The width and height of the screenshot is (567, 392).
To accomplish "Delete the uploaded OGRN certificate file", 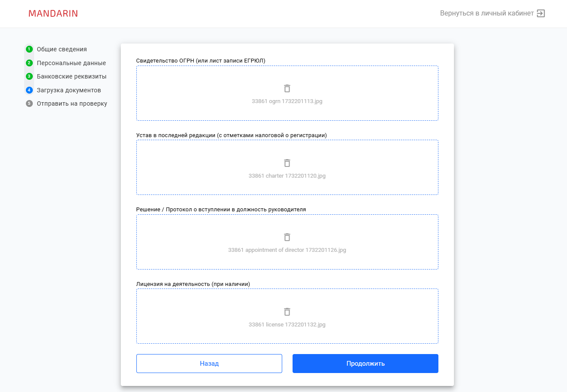I will pyautogui.click(x=287, y=88).
